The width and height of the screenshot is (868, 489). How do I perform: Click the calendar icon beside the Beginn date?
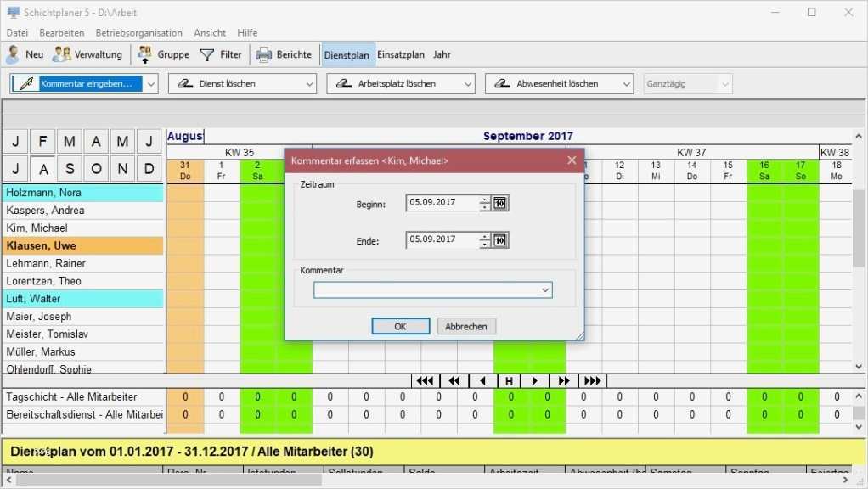[x=500, y=203]
